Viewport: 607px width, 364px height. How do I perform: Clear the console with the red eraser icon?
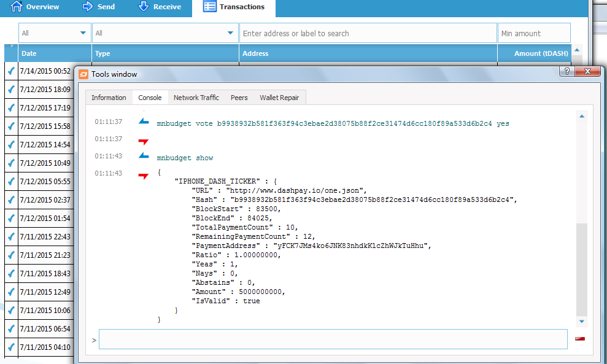[580, 339]
